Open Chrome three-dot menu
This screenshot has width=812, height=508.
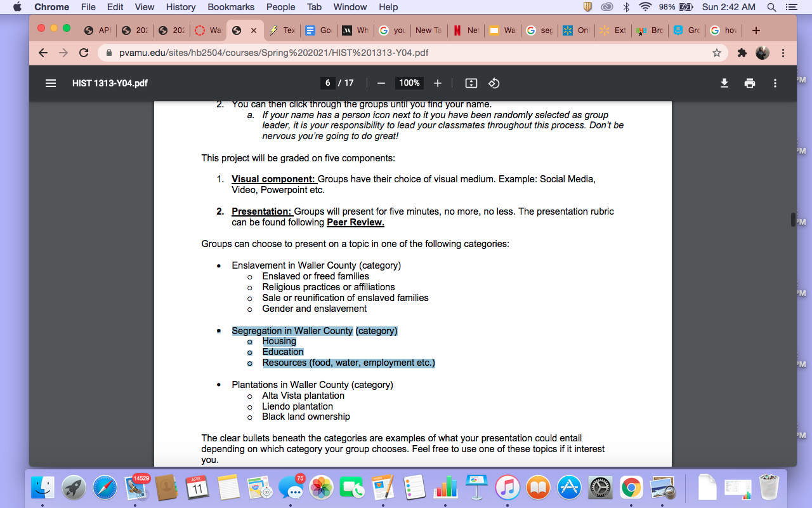click(783, 53)
